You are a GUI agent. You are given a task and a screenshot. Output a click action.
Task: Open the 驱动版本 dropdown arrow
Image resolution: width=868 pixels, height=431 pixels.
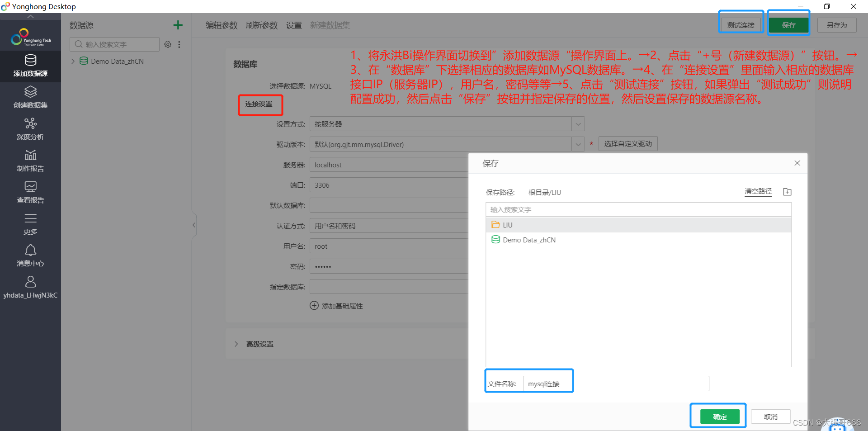coord(578,144)
